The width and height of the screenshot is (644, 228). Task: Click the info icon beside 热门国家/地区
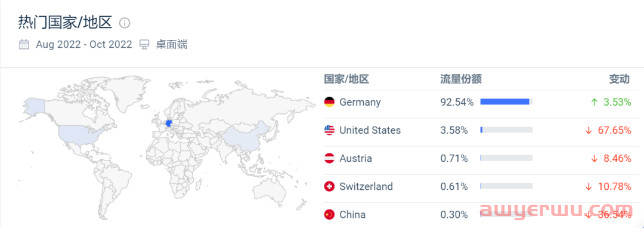(x=125, y=23)
